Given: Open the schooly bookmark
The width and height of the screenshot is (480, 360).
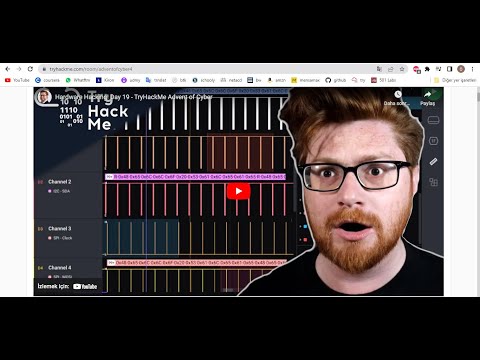Looking at the screenshot, I should [204, 80].
